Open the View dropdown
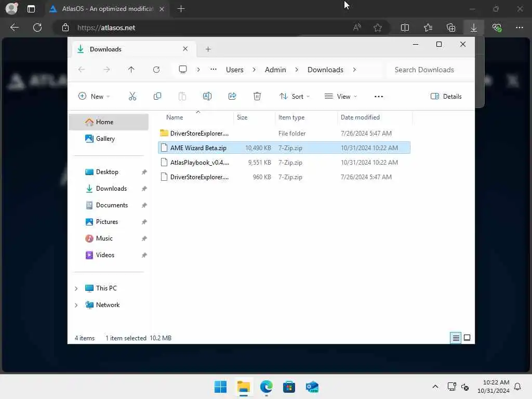This screenshot has width=532, height=399. pos(341,96)
